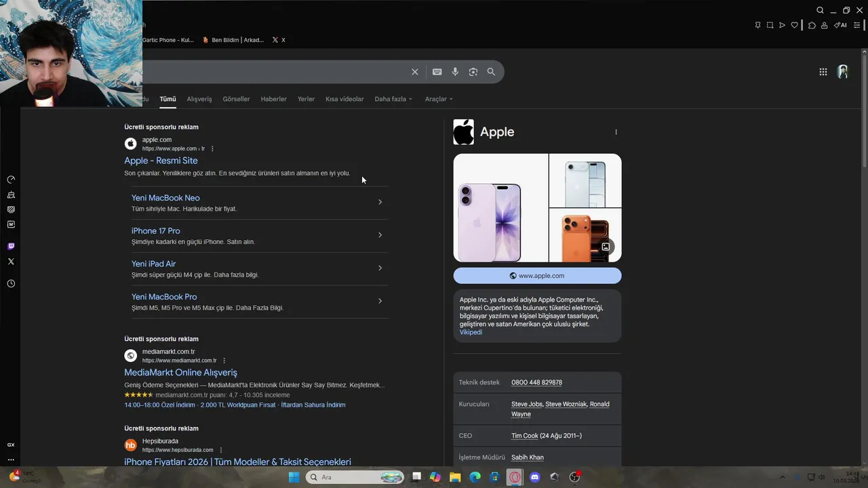868x488 pixels.
Task: Open the orange iPhone image thumbnail
Action: pyautogui.click(x=585, y=235)
